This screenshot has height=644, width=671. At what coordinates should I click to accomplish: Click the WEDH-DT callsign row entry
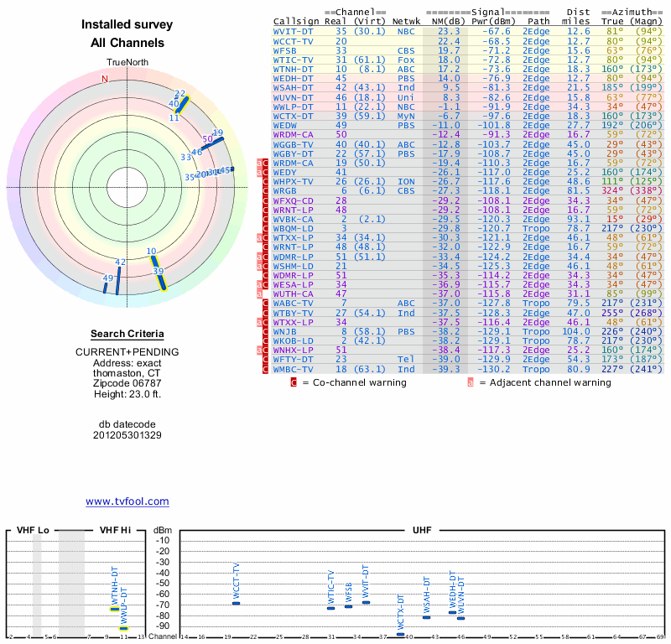click(293, 78)
